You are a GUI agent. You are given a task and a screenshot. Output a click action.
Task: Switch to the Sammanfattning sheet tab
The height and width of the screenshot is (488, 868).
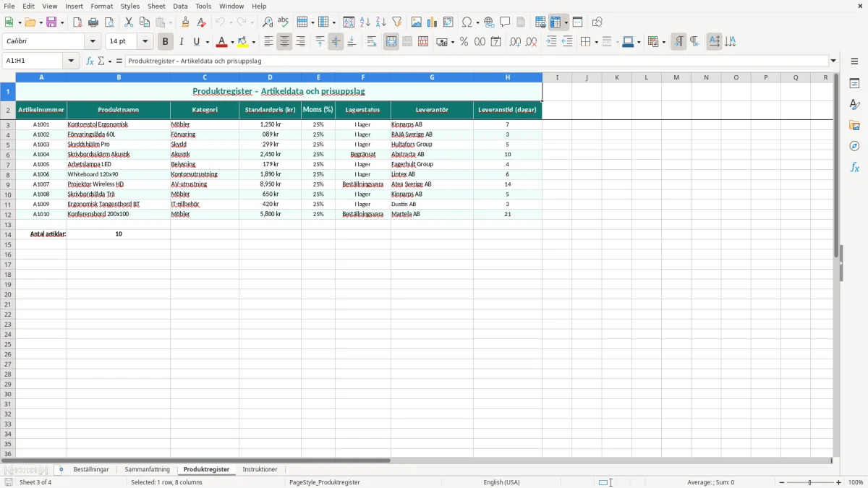[x=147, y=470]
